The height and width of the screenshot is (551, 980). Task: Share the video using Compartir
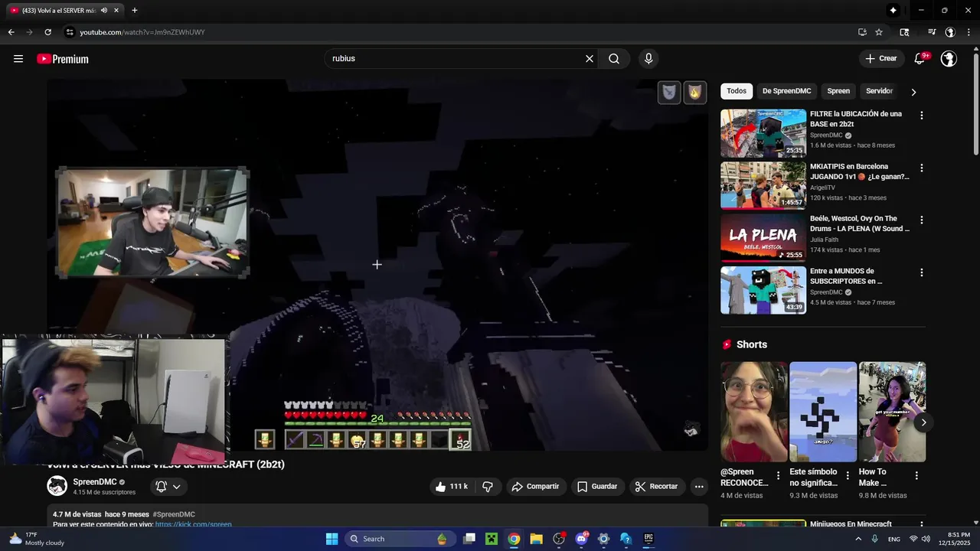535,487
